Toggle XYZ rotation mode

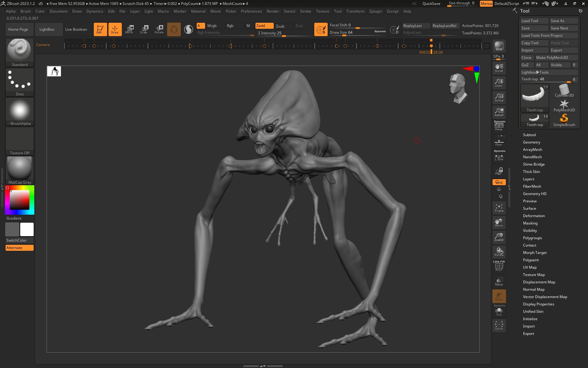pyautogui.click(x=499, y=182)
